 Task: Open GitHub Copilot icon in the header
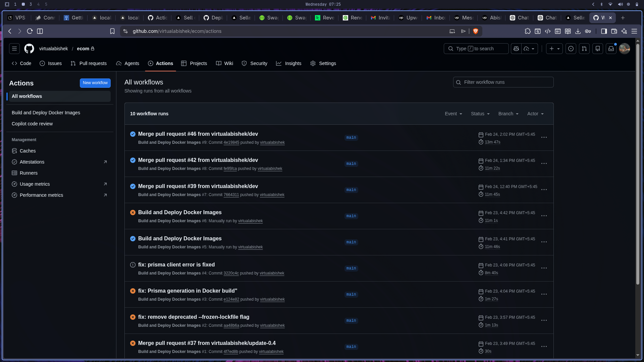coord(516,49)
